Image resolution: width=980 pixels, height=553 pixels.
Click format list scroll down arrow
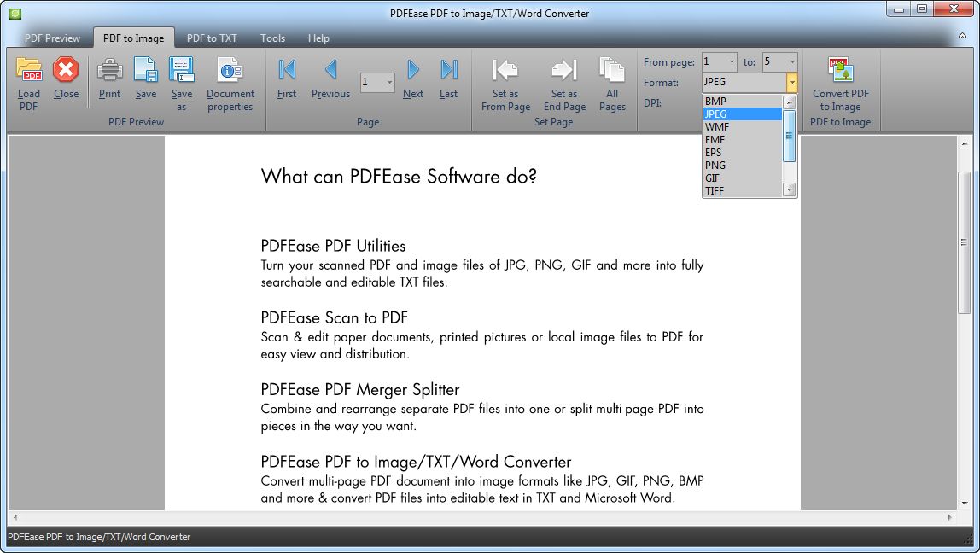790,189
